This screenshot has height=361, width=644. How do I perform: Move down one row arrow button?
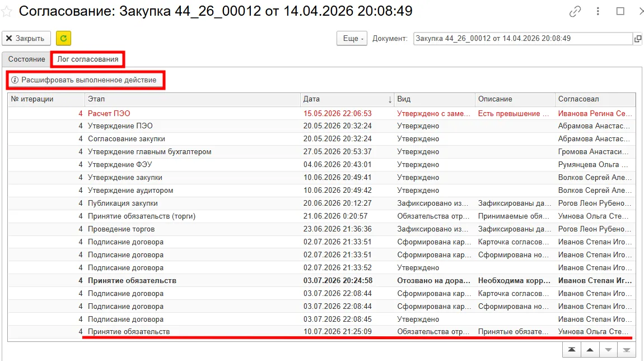(608, 350)
